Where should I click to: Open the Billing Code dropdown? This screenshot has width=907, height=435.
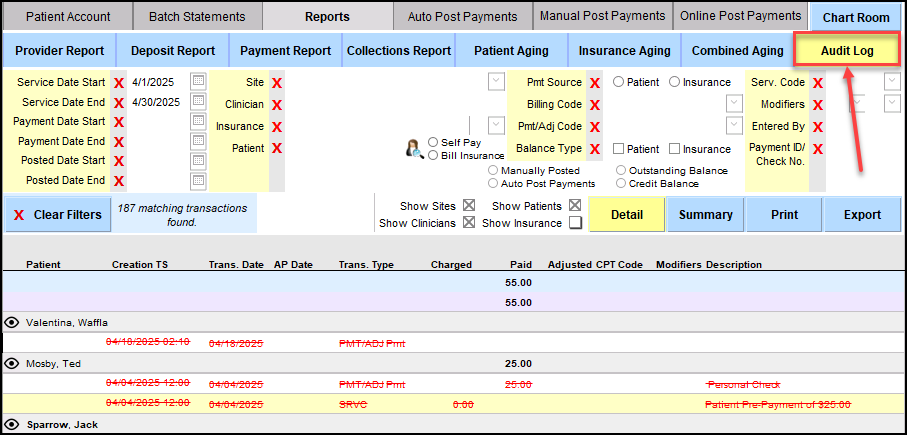tap(734, 104)
